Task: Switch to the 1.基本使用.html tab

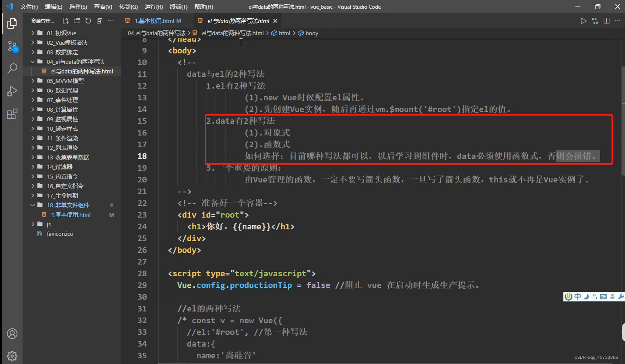Action: click(x=156, y=21)
